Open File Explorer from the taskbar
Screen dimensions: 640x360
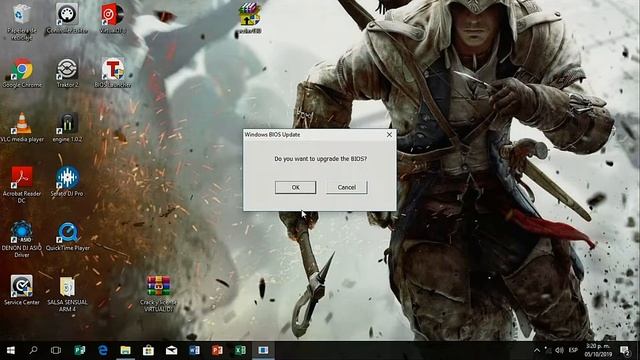tap(125, 350)
